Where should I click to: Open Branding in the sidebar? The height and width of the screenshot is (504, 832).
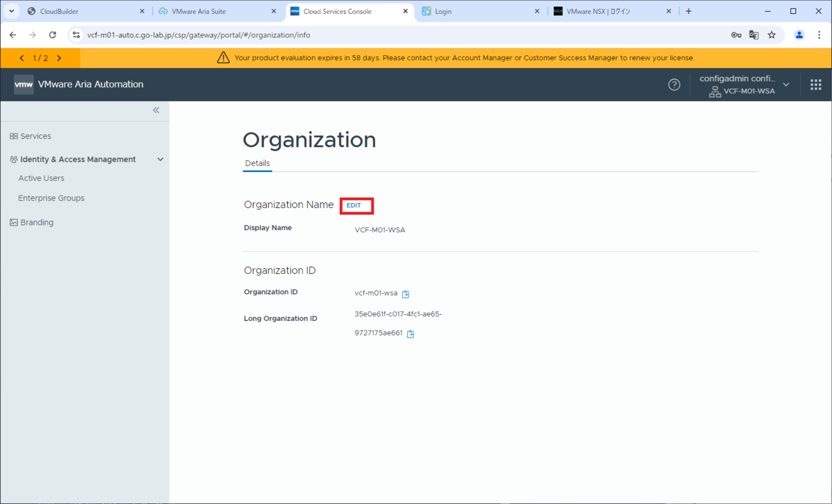(32, 223)
